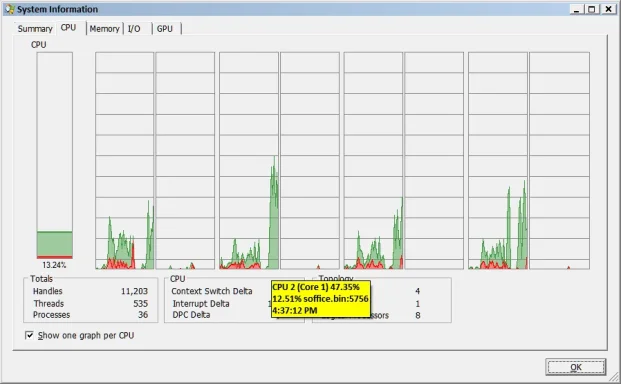Click the overall CPU usage bar
This screenshot has height=384, width=621.
pyautogui.click(x=55, y=155)
